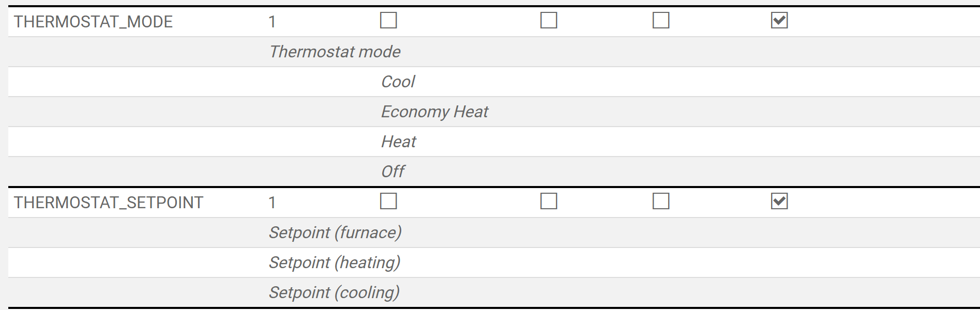Click the 'Setpoint (heating)' row
The height and width of the screenshot is (310, 980).
pyautogui.click(x=335, y=262)
